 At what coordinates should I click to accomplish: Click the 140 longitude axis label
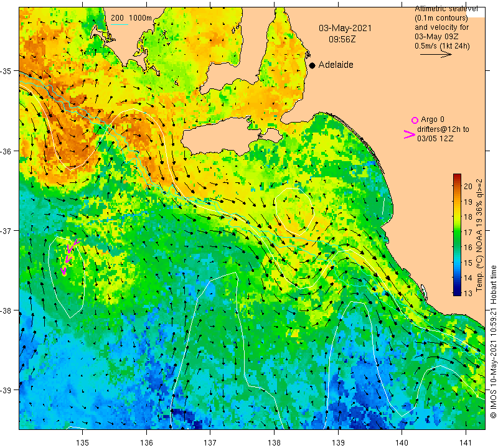click(x=402, y=442)
